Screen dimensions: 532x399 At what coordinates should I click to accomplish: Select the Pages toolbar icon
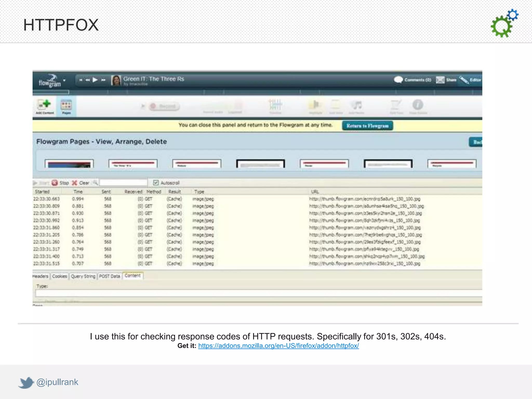pos(66,107)
